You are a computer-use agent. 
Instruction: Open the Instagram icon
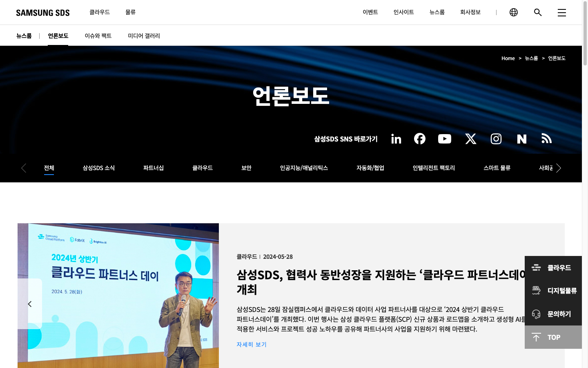tap(496, 139)
